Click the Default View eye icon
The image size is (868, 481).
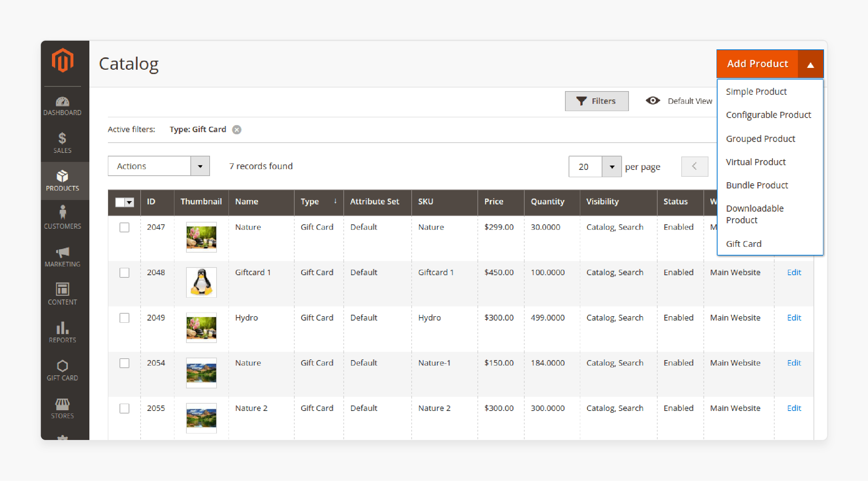coord(653,101)
